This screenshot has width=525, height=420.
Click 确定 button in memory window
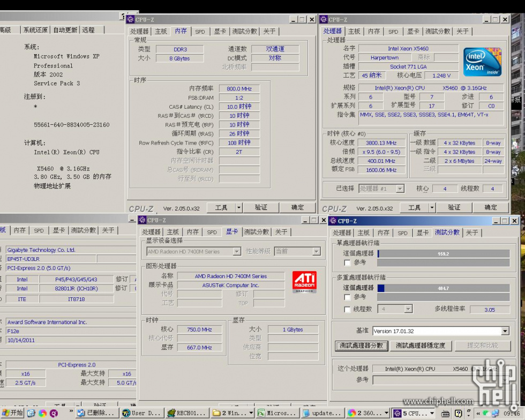(297, 208)
